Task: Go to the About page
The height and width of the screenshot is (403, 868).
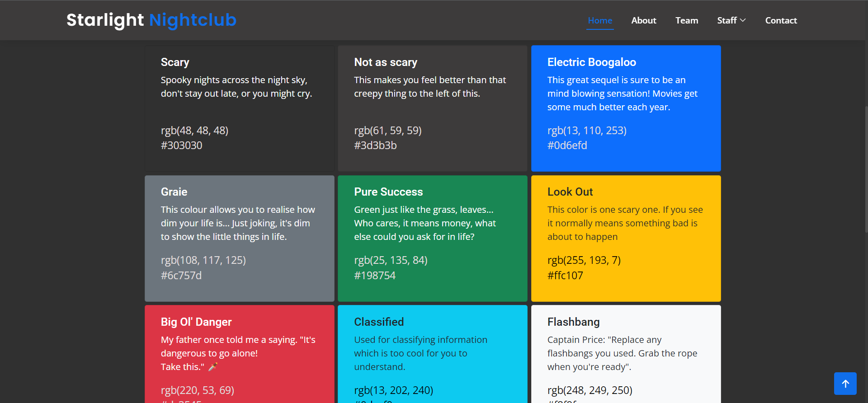Action: click(x=643, y=20)
